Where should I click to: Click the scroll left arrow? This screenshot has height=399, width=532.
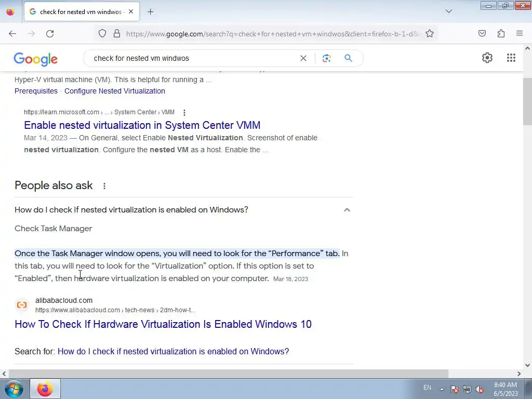click(4, 374)
